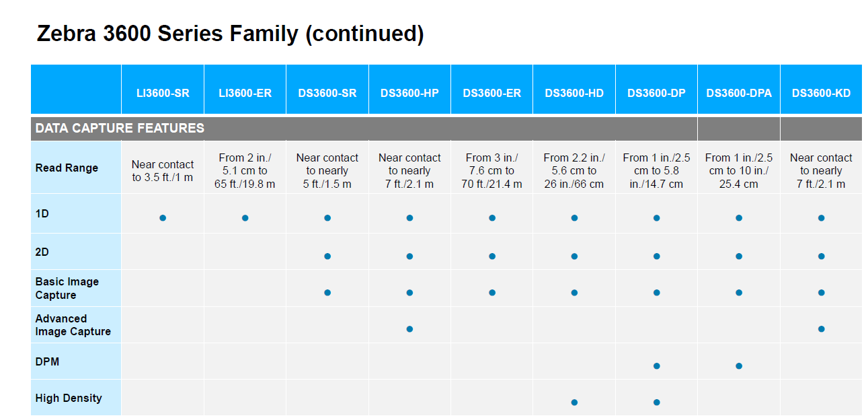Click the High Density dot under DS3600-HD
868x418 pixels.
(574, 403)
